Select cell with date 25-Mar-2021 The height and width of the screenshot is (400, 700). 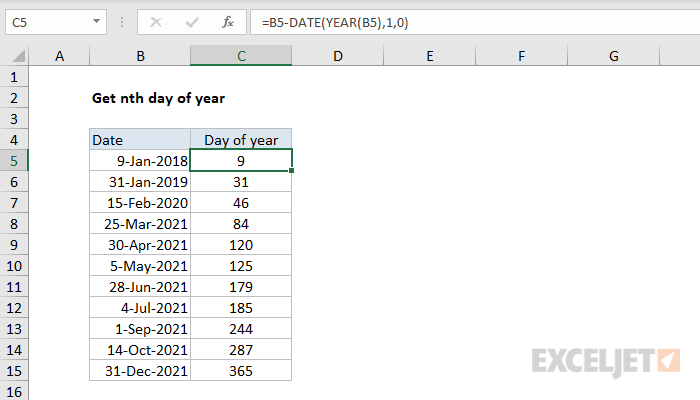(140, 224)
